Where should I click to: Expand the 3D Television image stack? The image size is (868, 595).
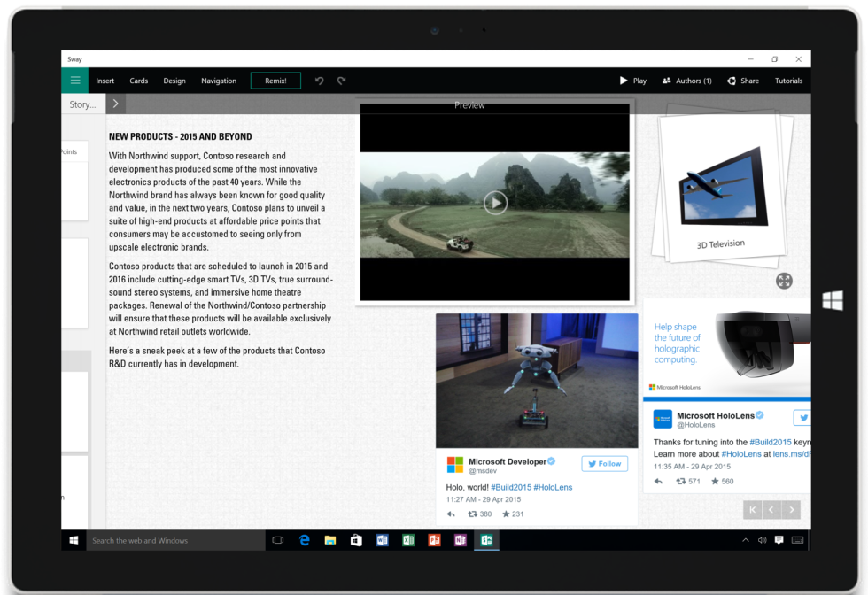[x=784, y=281]
